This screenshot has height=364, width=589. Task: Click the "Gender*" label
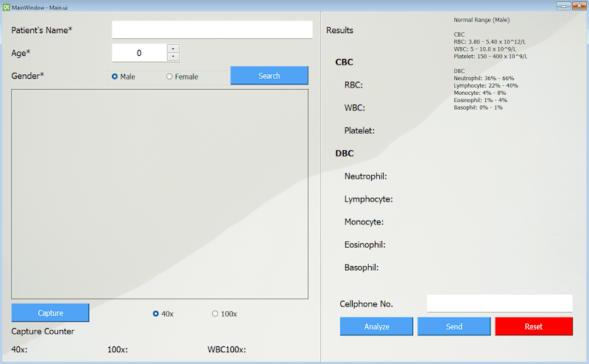point(27,76)
